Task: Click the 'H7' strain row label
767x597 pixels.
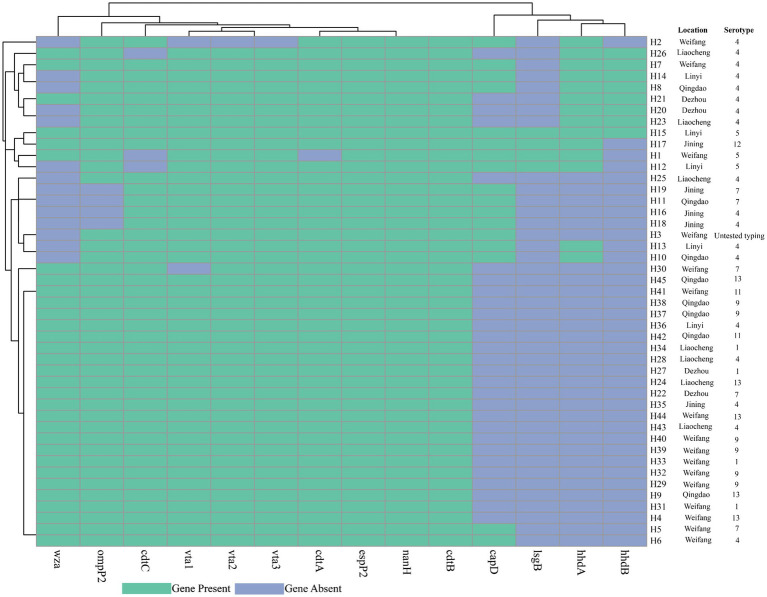Action: point(655,65)
